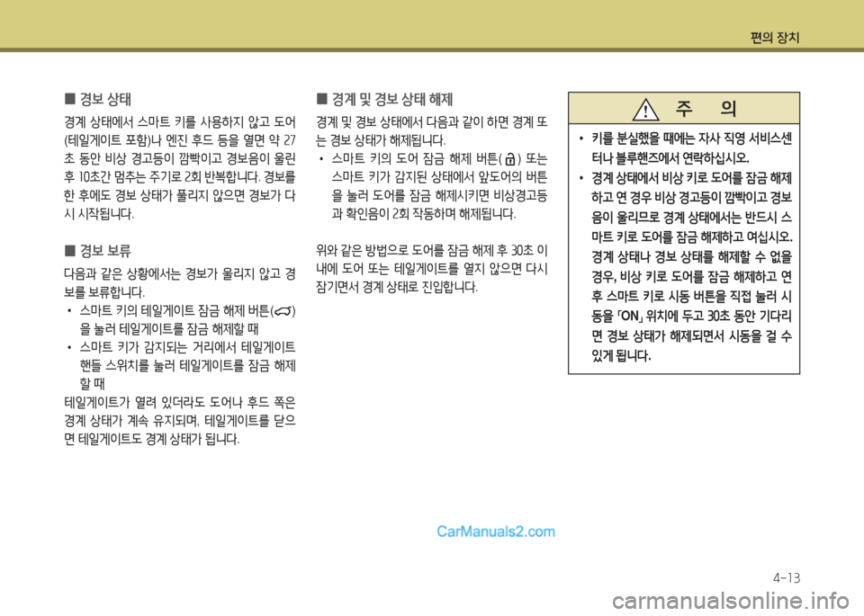Click the warning triangle icon in caution box

pos(645,109)
